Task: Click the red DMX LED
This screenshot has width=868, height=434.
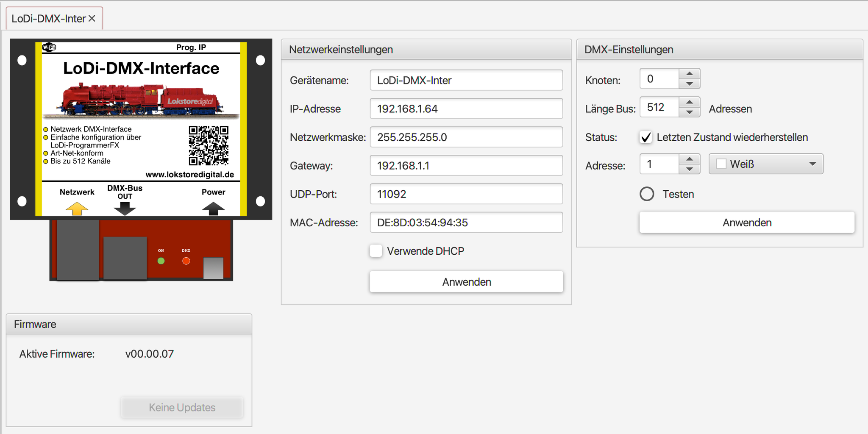Action: [x=186, y=261]
